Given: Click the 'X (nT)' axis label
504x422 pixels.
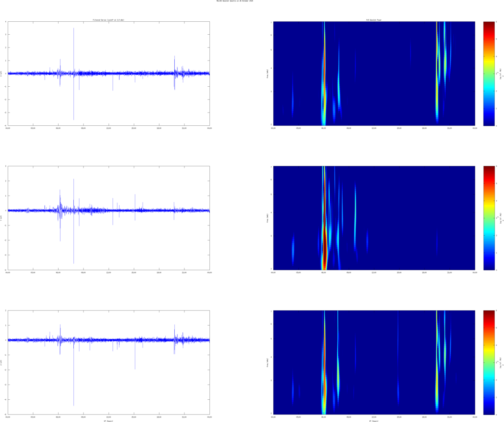Looking at the screenshot, I should (x=1, y=74).
